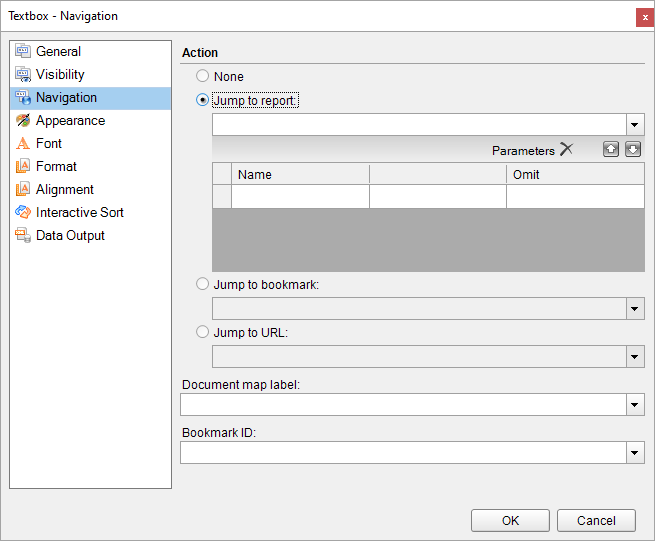Click the Parameters label
The width and height of the screenshot is (655, 541).
(523, 150)
